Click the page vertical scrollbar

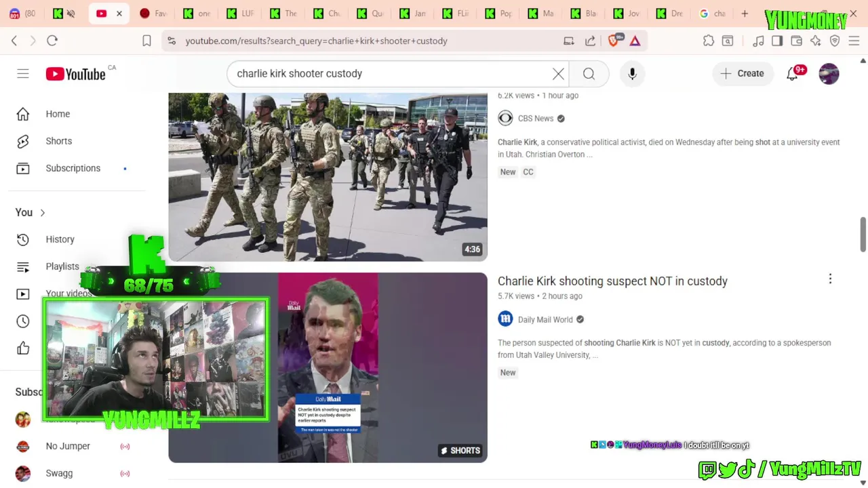pos(863,234)
